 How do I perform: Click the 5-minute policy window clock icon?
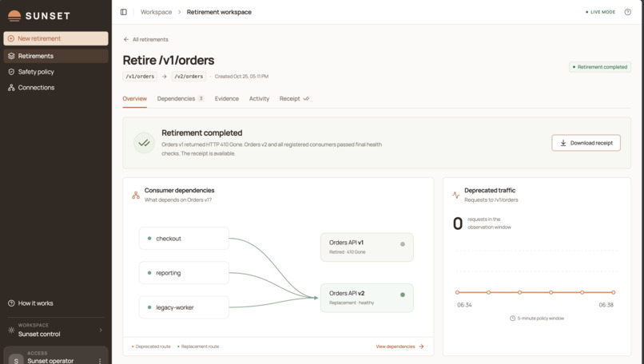[512, 318]
